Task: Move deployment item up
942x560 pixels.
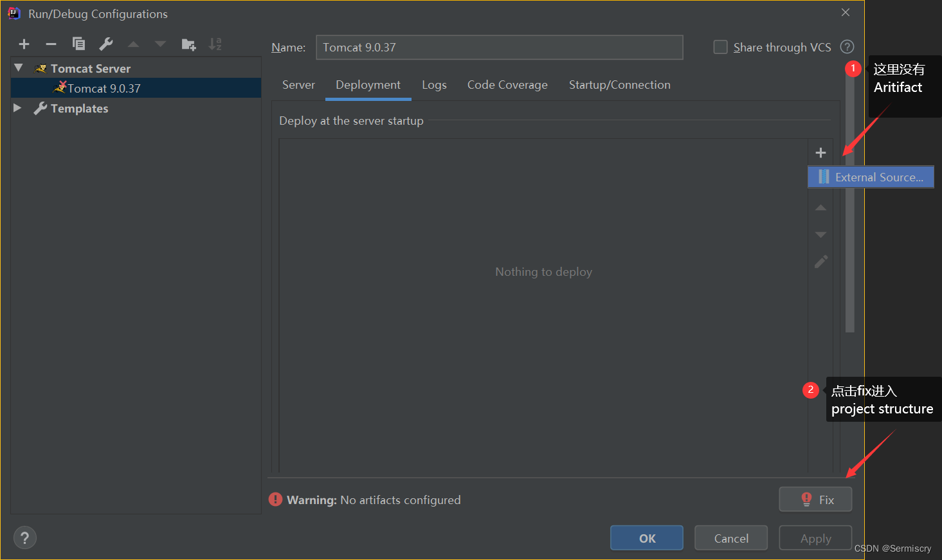Action: click(820, 208)
